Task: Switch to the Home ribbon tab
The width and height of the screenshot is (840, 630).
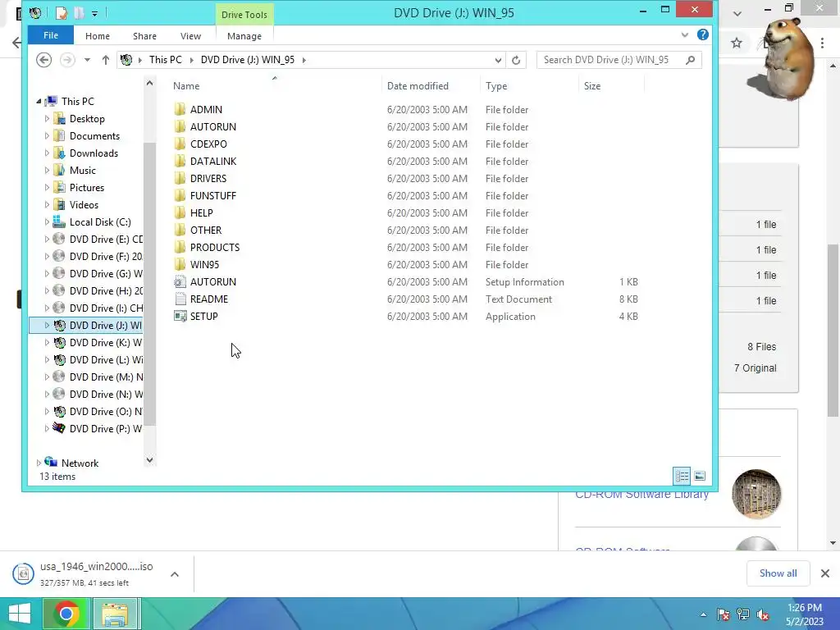Action: pos(98,36)
